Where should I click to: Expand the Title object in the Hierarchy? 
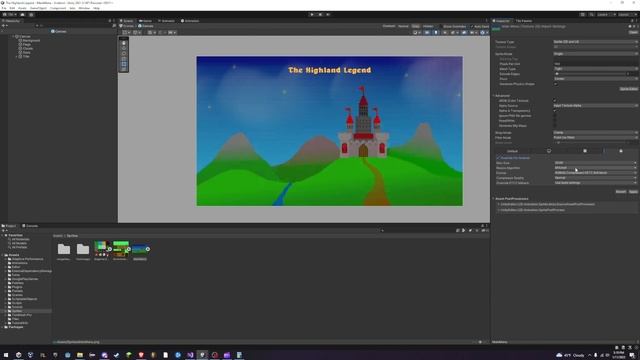(17, 56)
